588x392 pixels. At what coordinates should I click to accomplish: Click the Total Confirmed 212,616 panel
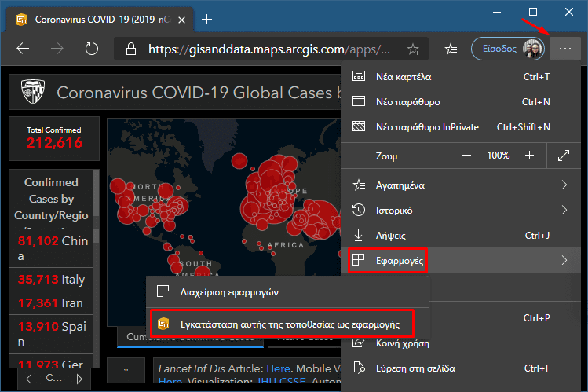coord(54,138)
